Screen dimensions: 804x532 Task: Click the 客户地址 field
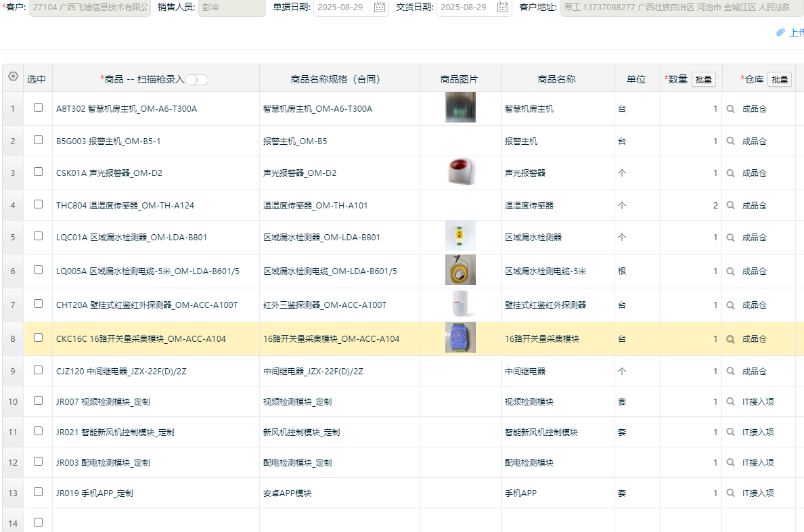682,7
